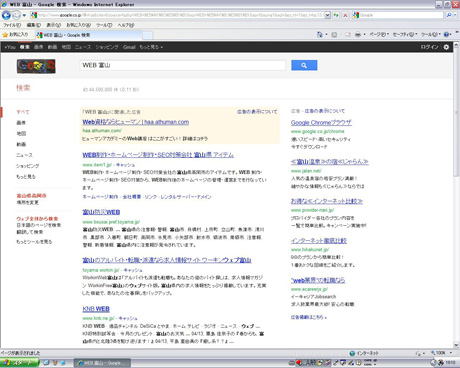460x368 pixels.
Task: Click the red Stop loading icon
Action: (345, 15)
